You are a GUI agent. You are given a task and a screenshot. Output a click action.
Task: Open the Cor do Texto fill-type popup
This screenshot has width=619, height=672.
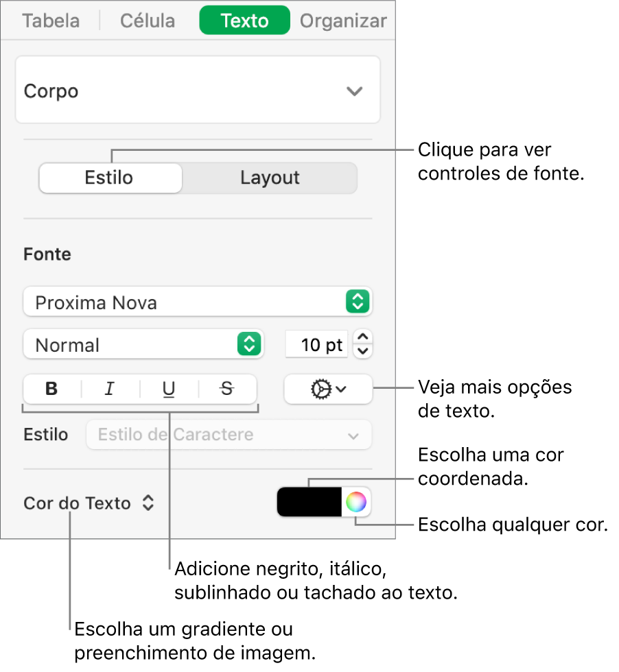89,503
